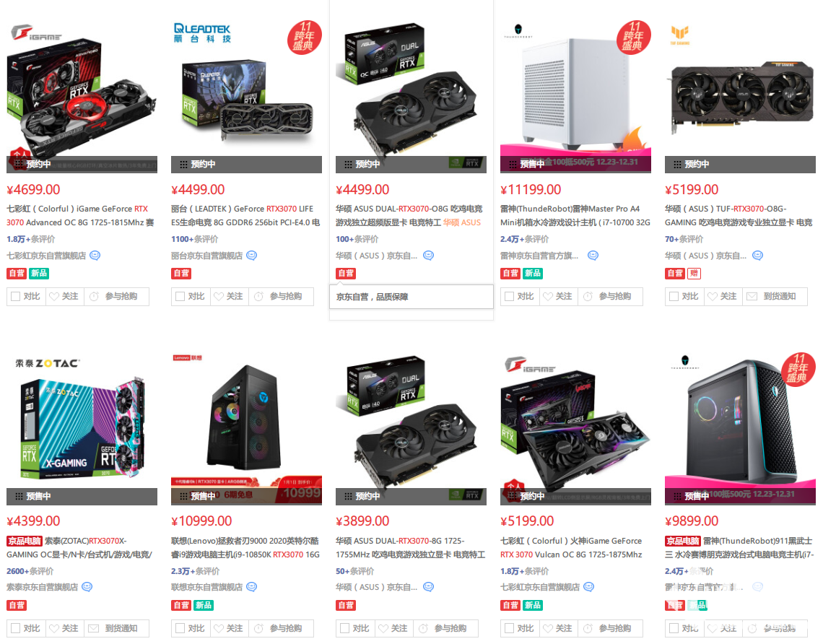Click chat icon next to 索泰京东自营旗舰店
This screenshot has height=644, width=823.
click(x=87, y=587)
